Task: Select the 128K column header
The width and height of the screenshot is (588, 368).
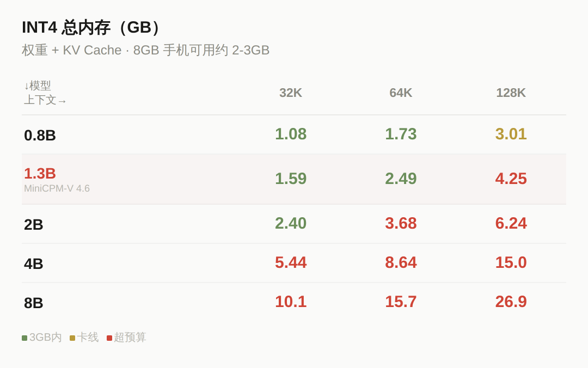Action: point(511,93)
